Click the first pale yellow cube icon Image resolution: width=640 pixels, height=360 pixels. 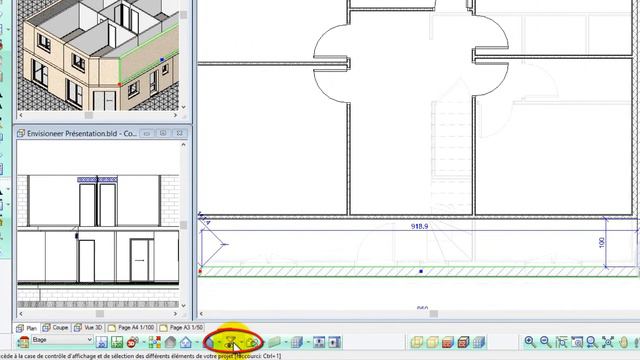(x=416, y=342)
